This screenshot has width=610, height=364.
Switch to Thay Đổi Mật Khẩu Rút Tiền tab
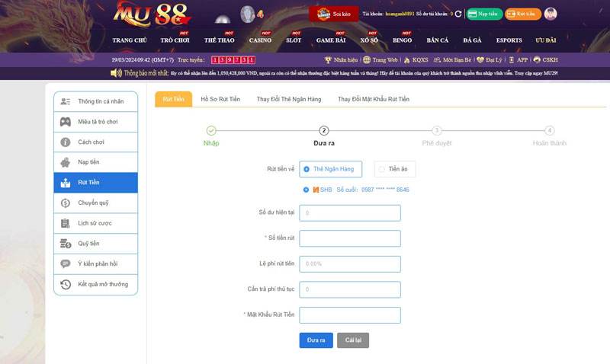point(374,99)
